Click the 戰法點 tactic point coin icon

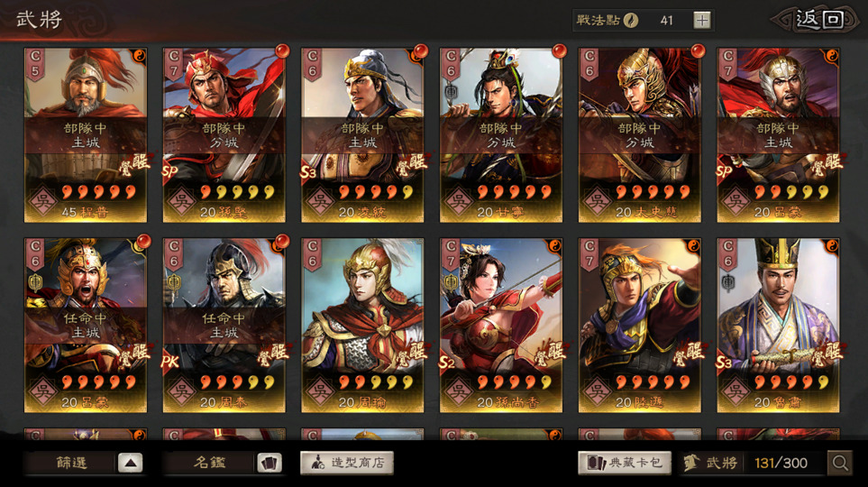631,21
